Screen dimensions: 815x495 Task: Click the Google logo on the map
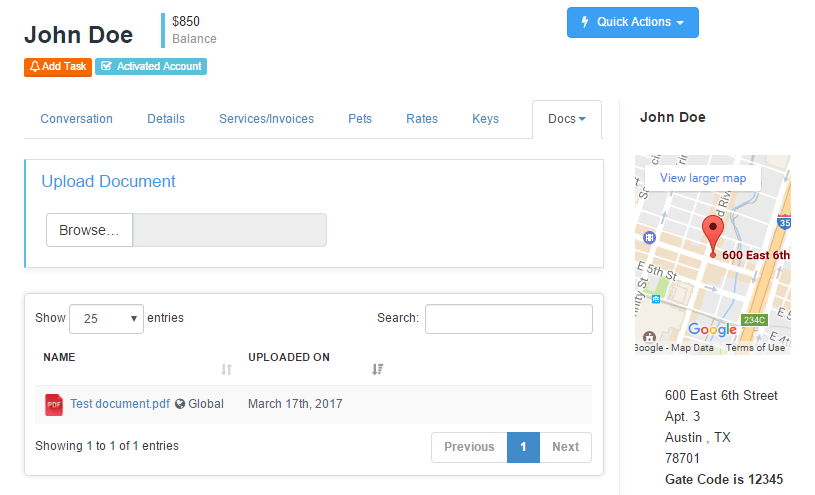(712, 330)
